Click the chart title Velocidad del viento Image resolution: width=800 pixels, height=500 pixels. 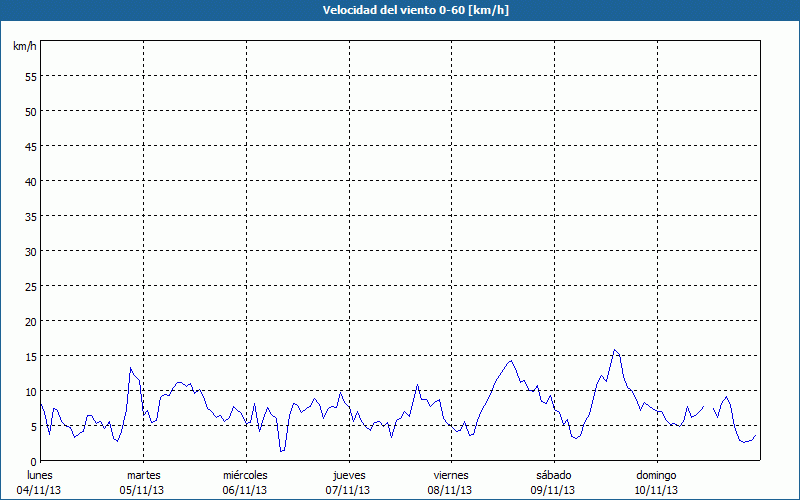point(399,10)
